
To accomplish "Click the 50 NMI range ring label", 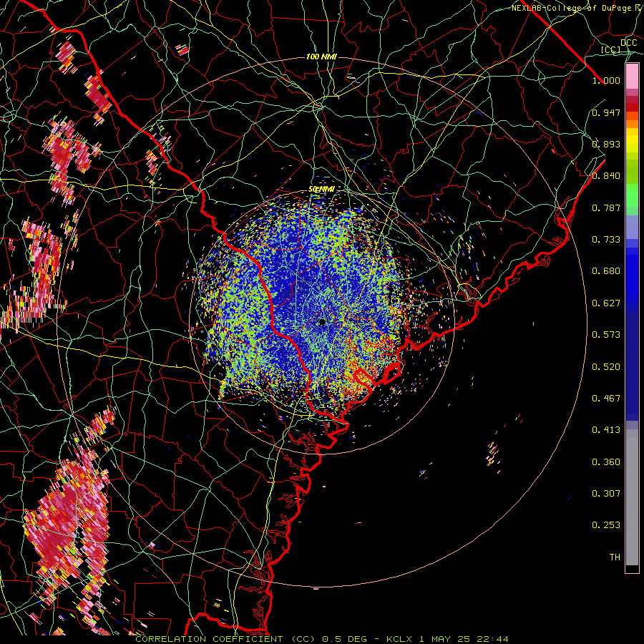I will (321, 190).
